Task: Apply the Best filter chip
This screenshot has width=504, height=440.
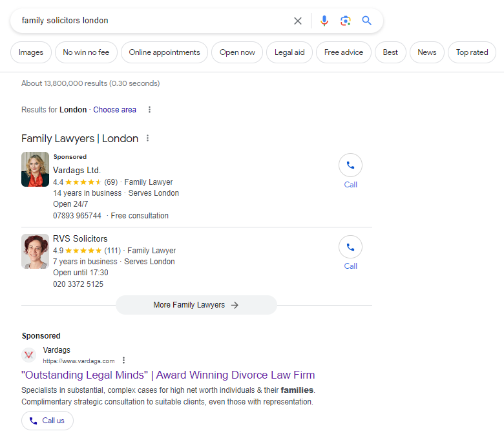Action: click(390, 52)
